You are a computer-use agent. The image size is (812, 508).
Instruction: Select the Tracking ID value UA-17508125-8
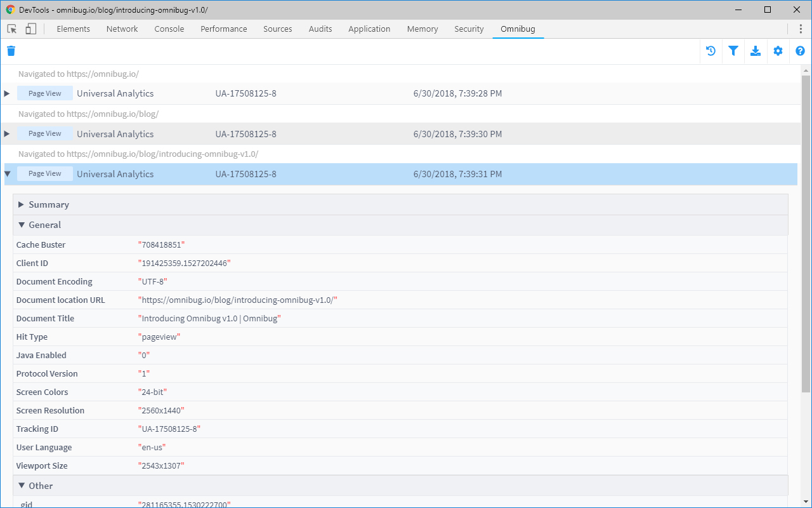click(x=170, y=429)
